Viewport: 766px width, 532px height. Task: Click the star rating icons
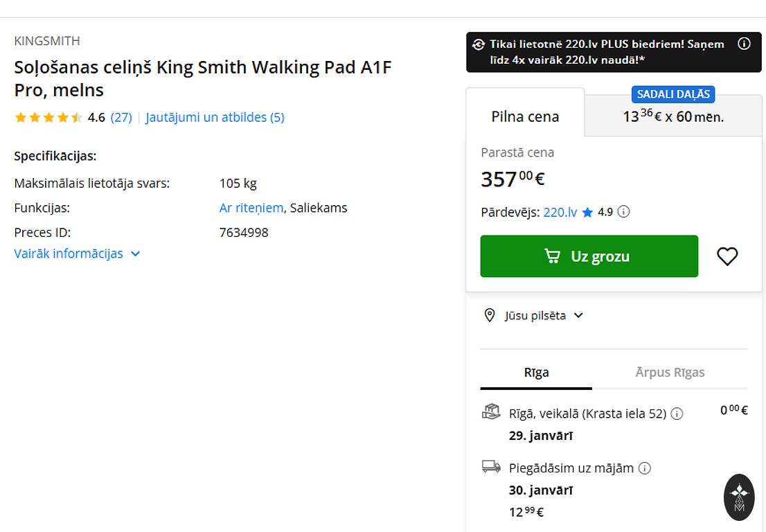[48, 118]
